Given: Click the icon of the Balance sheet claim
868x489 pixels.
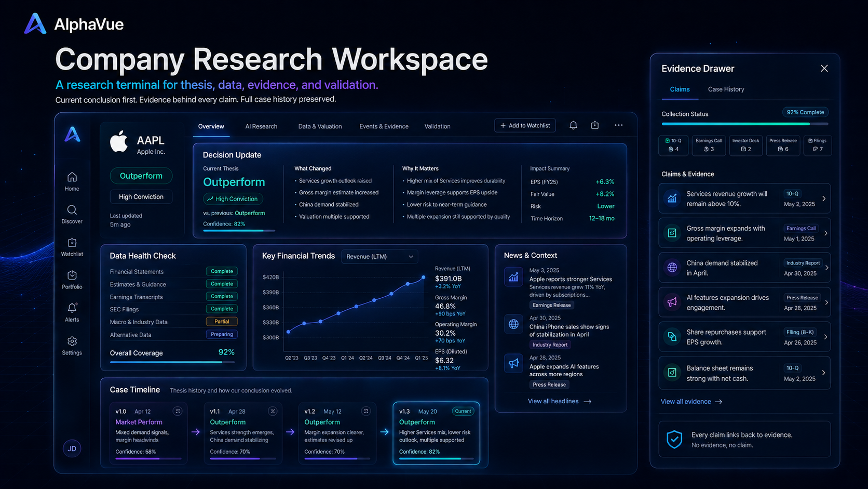Looking at the screenshot, I should click(x=672, y=373).
